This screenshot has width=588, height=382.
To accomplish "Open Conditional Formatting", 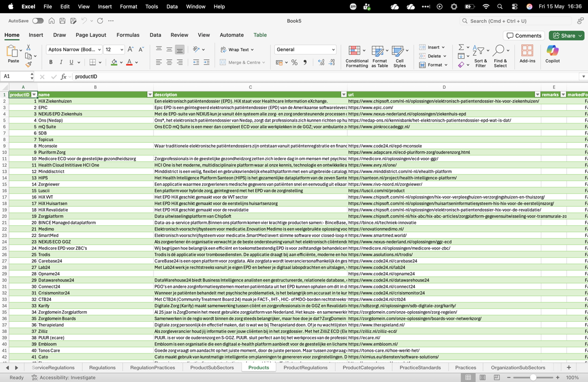I will (357, 57).
